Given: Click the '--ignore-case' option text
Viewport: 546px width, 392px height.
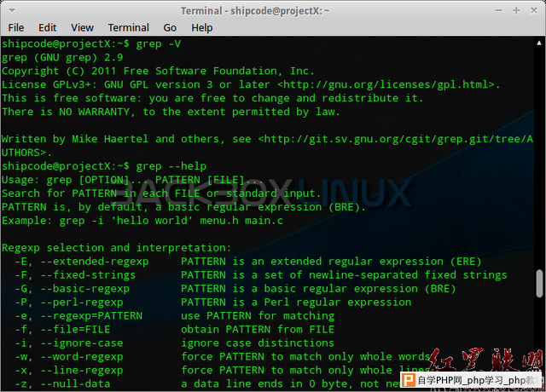Looking at the screenshot, I should pos(82,343).
